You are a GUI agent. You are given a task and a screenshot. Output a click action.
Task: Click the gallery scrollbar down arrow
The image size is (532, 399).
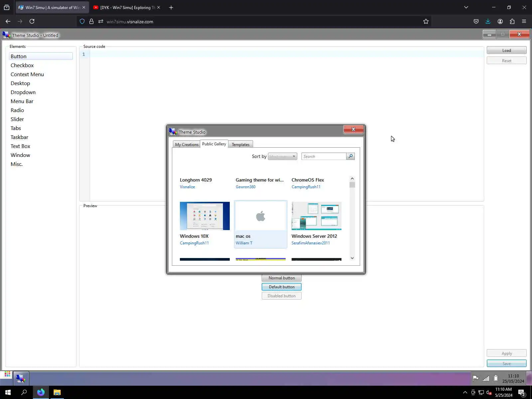352,258
